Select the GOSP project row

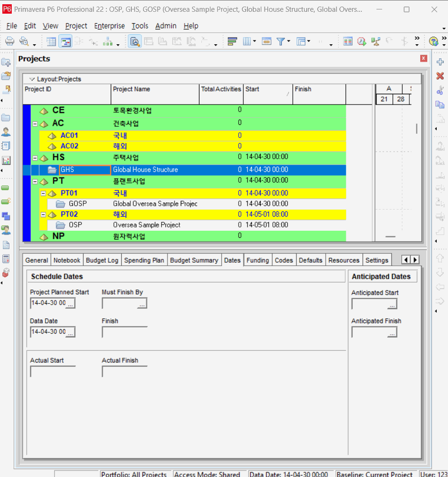pyautogui.click(x=197, y=204)
